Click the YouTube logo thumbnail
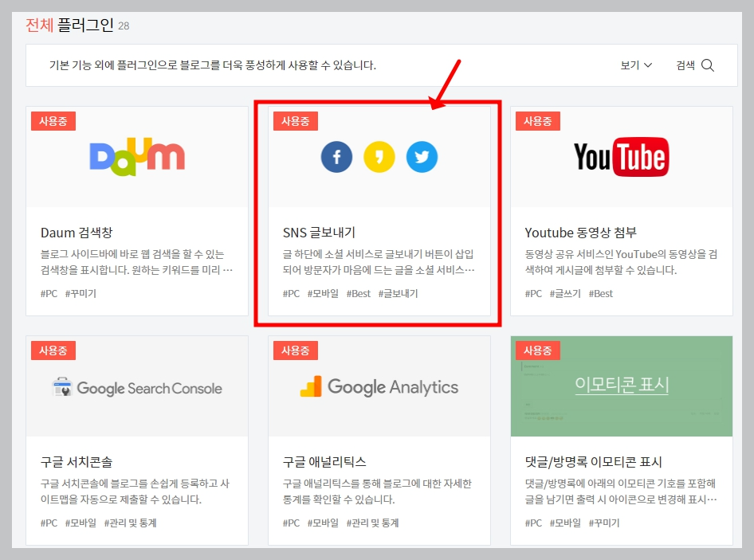This screenshot has height=560, width=754. (621, 157)
